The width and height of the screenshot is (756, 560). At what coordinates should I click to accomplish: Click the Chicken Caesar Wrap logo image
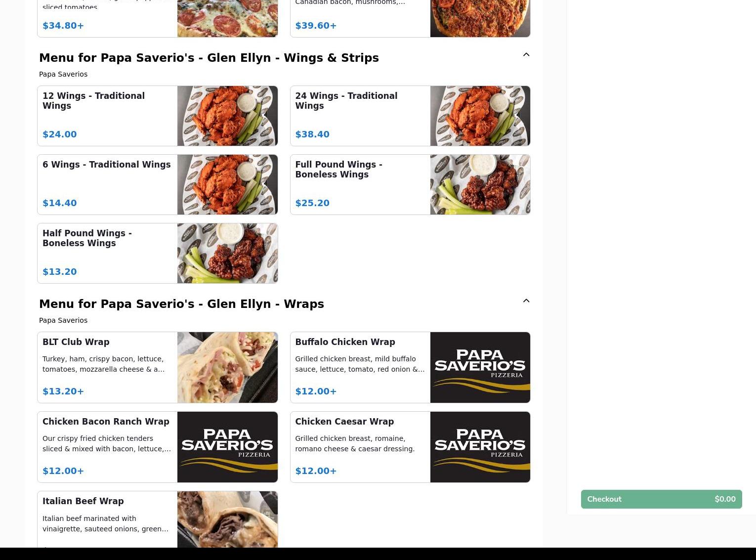(480, 447)
